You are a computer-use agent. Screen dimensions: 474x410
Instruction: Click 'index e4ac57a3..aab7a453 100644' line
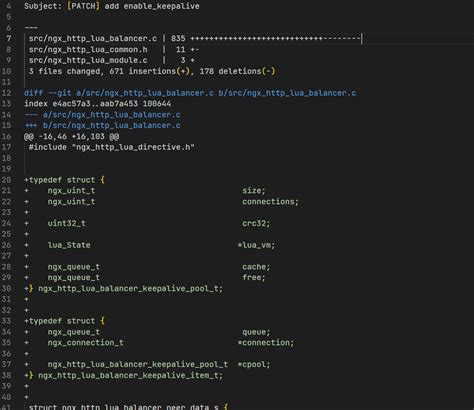click(97, 104)
